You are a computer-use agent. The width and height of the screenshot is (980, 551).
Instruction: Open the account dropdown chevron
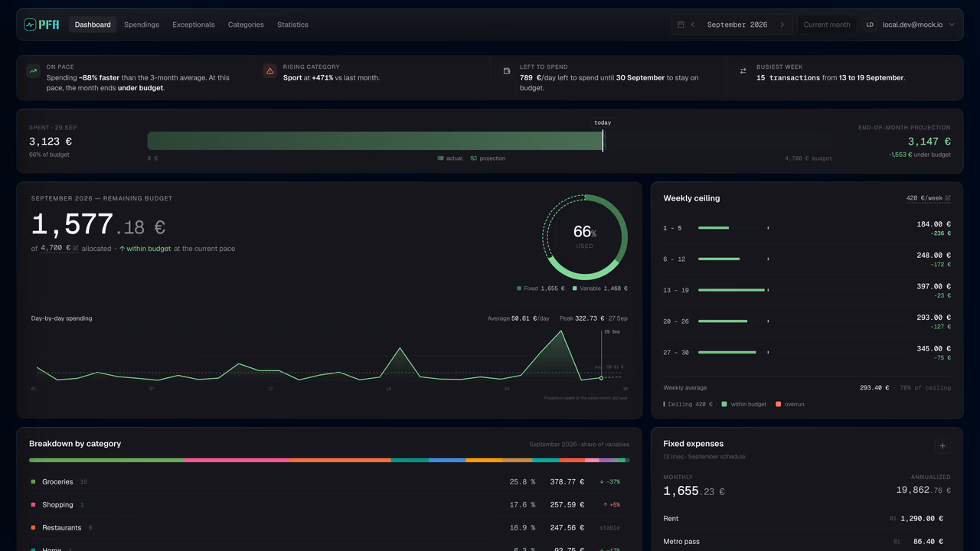click(952, 24)
